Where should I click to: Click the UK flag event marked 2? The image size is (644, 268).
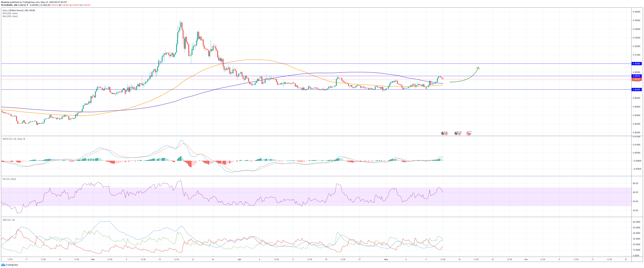(459, 133)
